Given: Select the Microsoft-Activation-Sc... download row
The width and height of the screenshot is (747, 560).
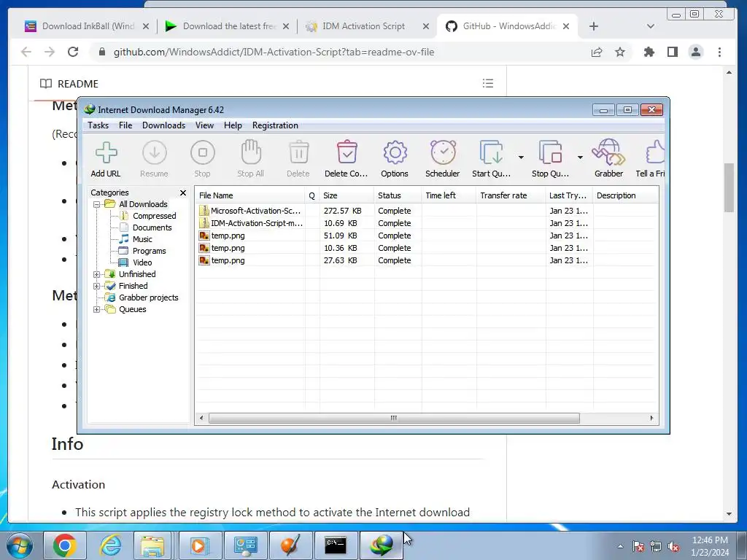Looking at the screenshot, I should tap(426, 211).
